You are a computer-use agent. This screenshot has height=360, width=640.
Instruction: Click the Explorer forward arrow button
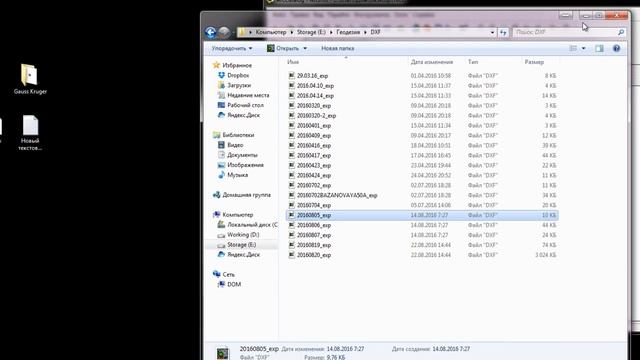pyautogui.click(x=224, y=32)
